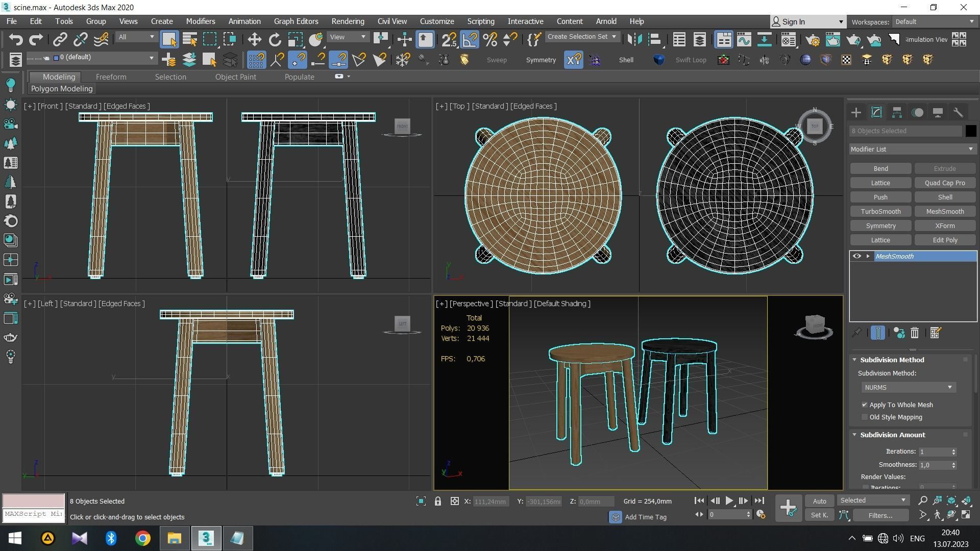
Task: Toggle the selection lock padlock icon
Action: [438, 502]
